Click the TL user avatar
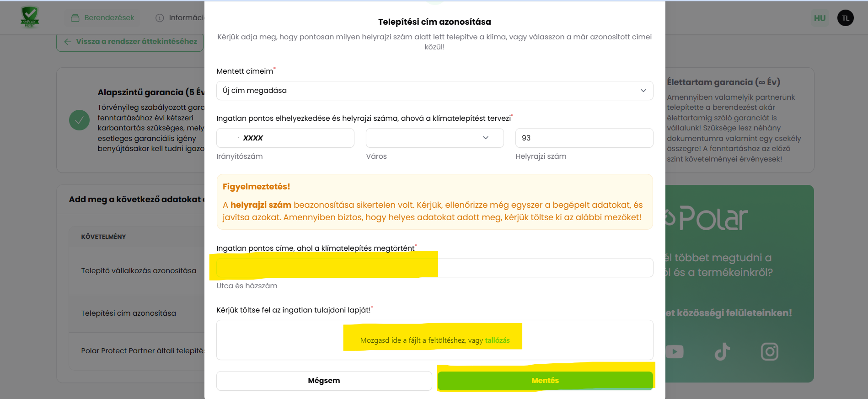 845,18
